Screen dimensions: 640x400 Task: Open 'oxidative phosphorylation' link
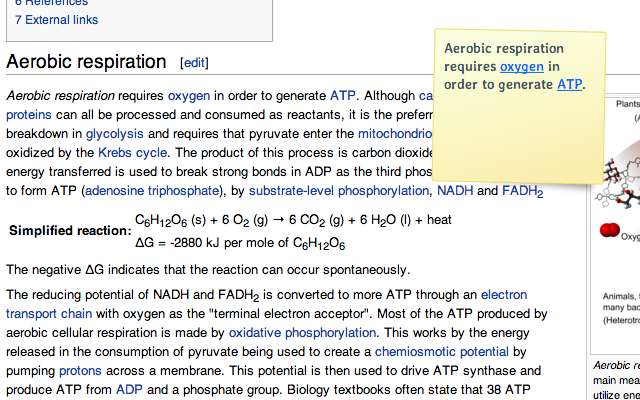pos(290,332)
